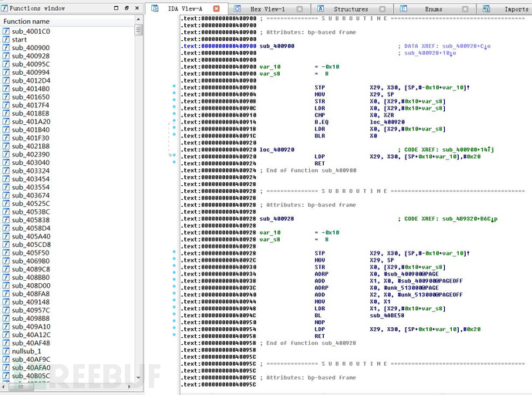
Task: Maximize the Functions window panel
Action: pos(116,8)
